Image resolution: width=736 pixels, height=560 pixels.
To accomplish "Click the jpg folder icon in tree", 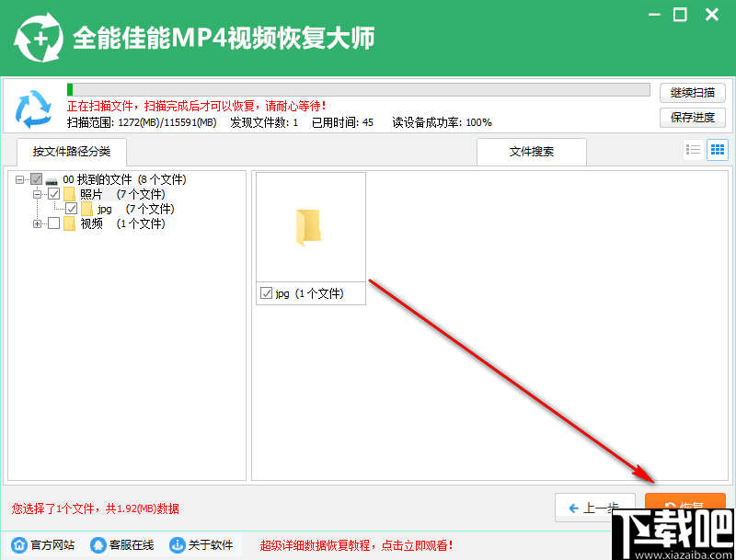I will coord(86,209).
